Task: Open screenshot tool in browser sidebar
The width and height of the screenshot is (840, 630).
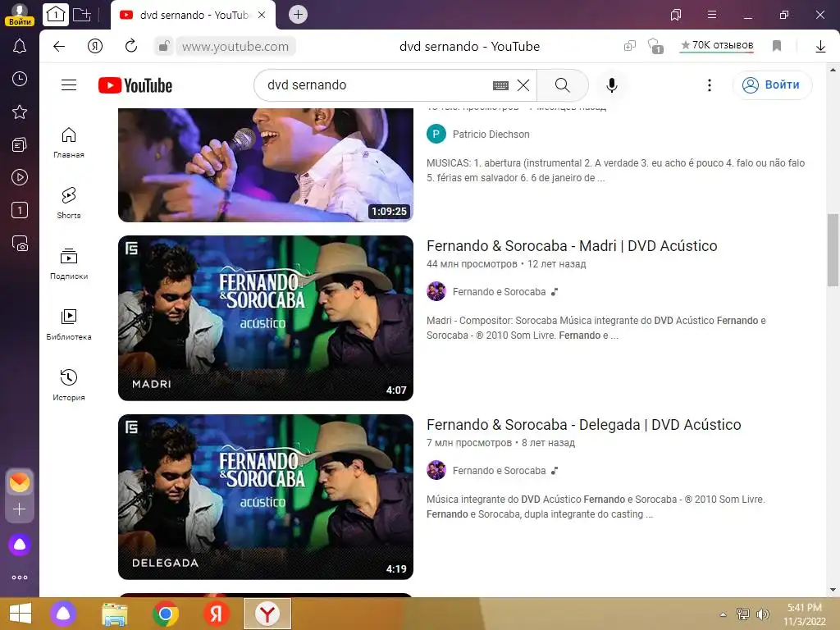Action: 20,243
